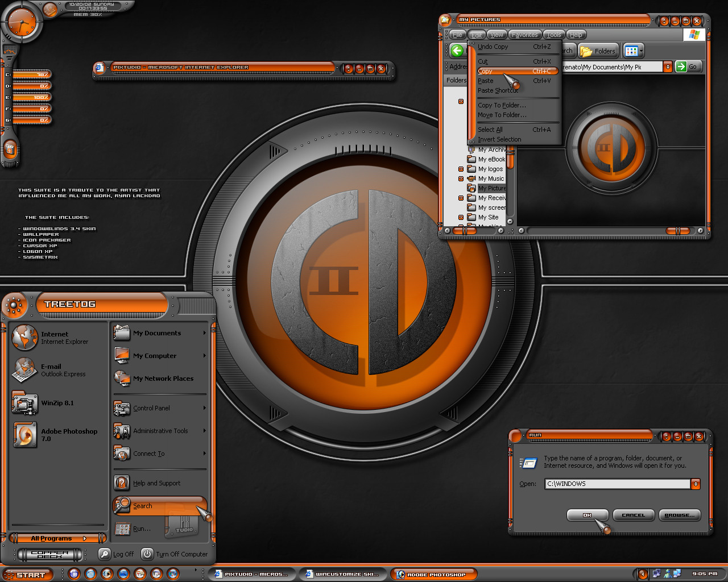
Task: Click the Start button on the taskbar
Action: pyautogui.click(x=27, y=575)
